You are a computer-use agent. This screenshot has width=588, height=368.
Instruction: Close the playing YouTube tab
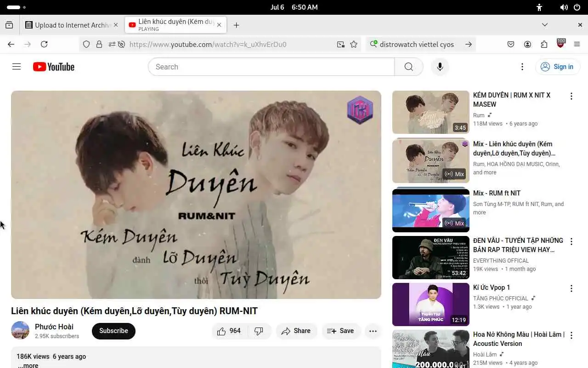pyautogui.click(x=219, y=25)
